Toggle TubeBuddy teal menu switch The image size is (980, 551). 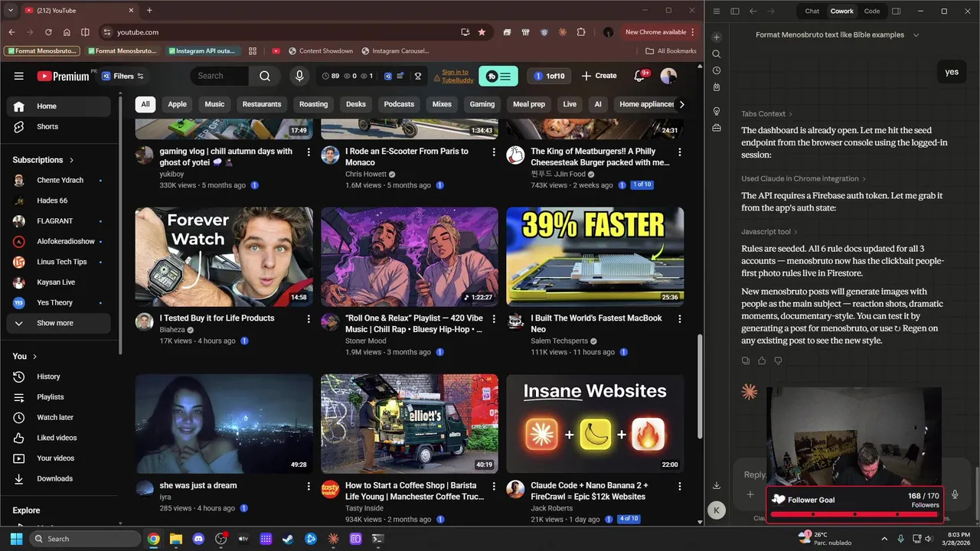click(x=498, y=76)
